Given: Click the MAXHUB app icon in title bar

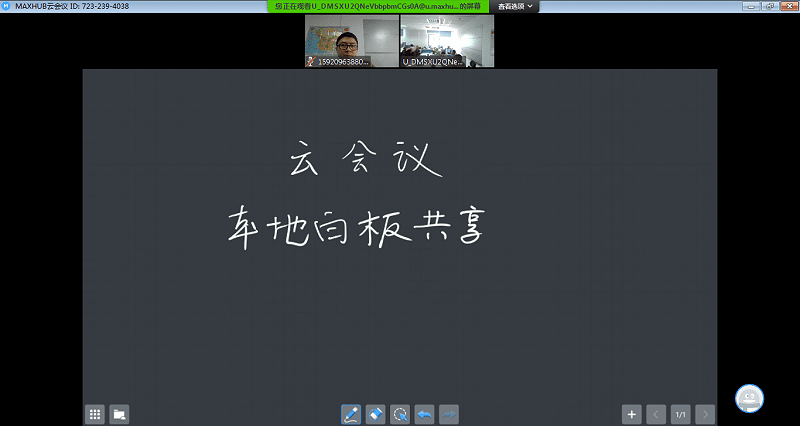Looking at the screenshot, I should 7,6.
